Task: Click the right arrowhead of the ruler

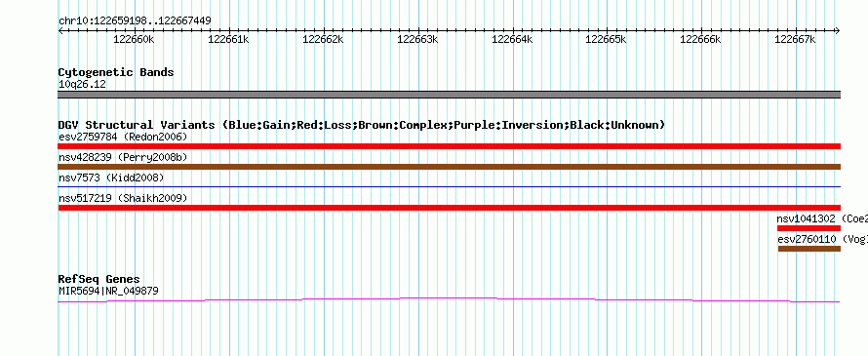Action: click(x=837, y=31)
